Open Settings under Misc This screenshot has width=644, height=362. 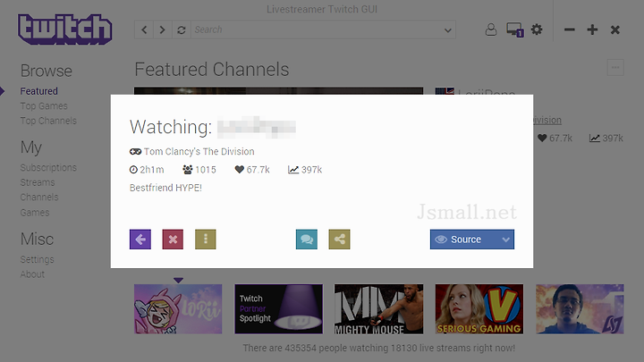[37, 259]
